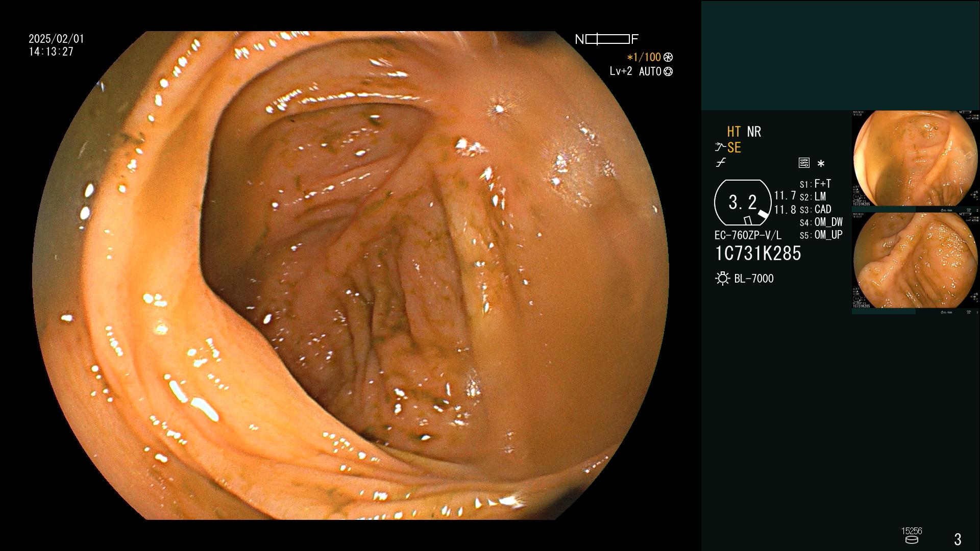The height and width of the screenshot is (551, 980).
Task: Click the 'S3: CAD' switch assignment
Action: coord(815,209)
